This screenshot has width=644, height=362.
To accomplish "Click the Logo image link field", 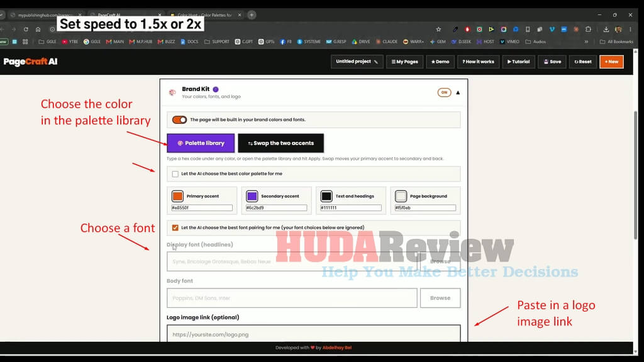I will click(313, 334).
